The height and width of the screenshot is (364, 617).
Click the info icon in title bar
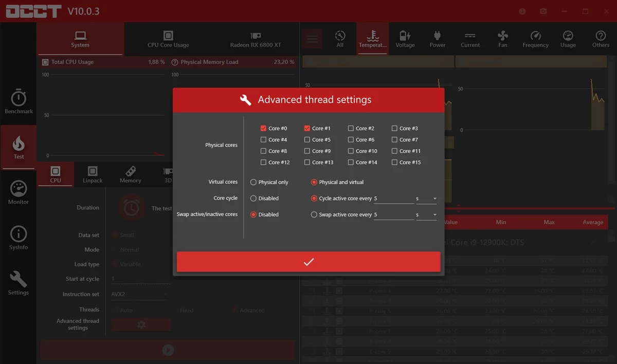tap(522, 11)
